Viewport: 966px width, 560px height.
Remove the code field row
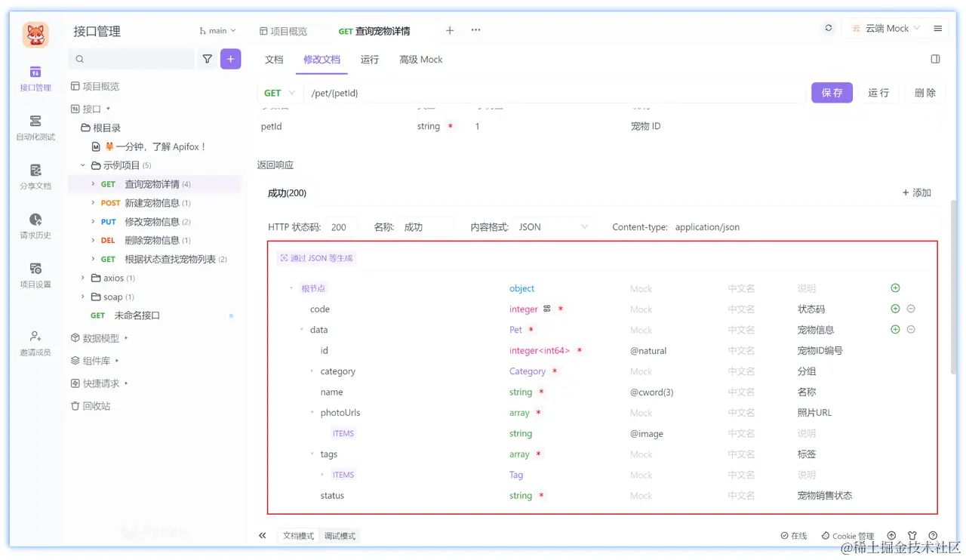coord(911,309)
